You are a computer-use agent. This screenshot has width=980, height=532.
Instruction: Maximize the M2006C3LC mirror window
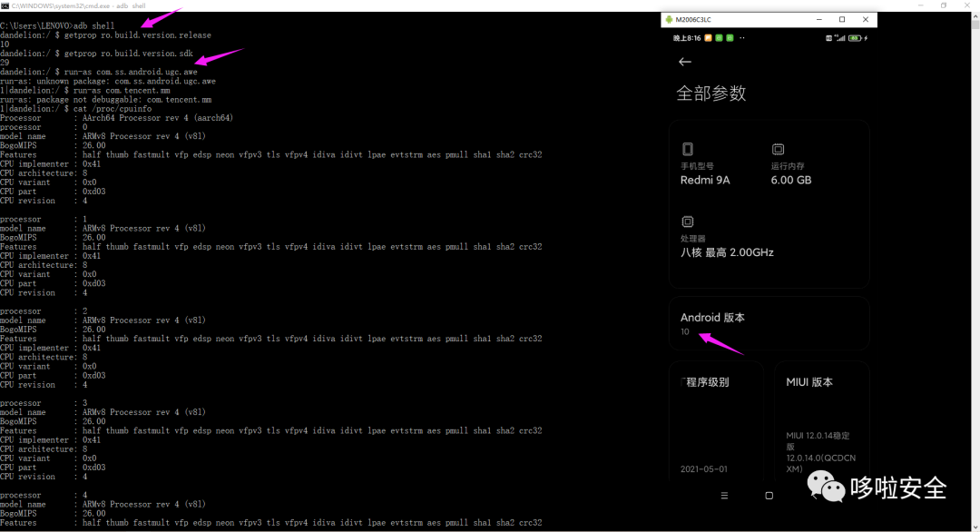point(842,19)
